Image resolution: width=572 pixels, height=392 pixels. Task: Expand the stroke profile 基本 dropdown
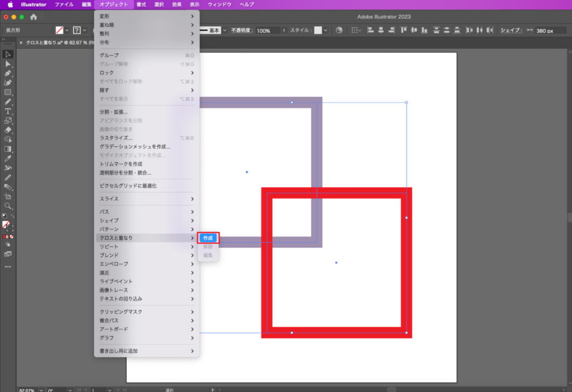[225, 31]
